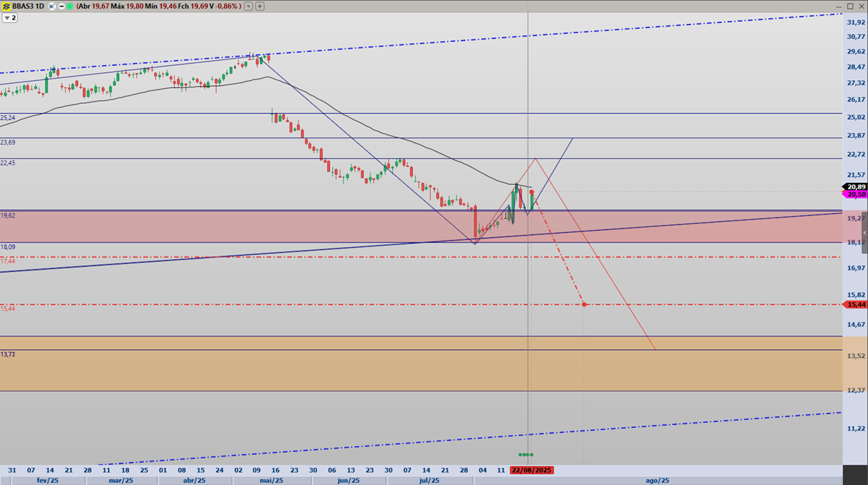Click the round chart-link icon beside BBAS3 1D
868x485 pixels.
pyautogui.click(x=51, y=6)
